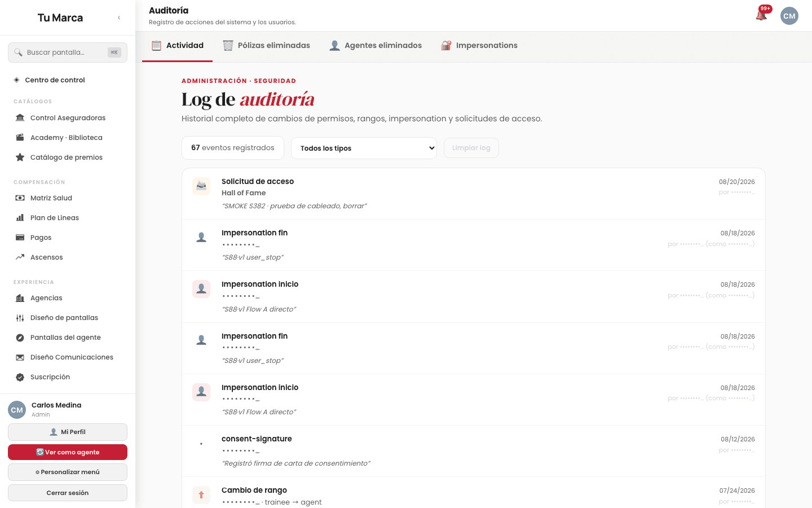Switch to the Agentes eliminados tab
Viewport: 812px width, 508px height.
376,46
